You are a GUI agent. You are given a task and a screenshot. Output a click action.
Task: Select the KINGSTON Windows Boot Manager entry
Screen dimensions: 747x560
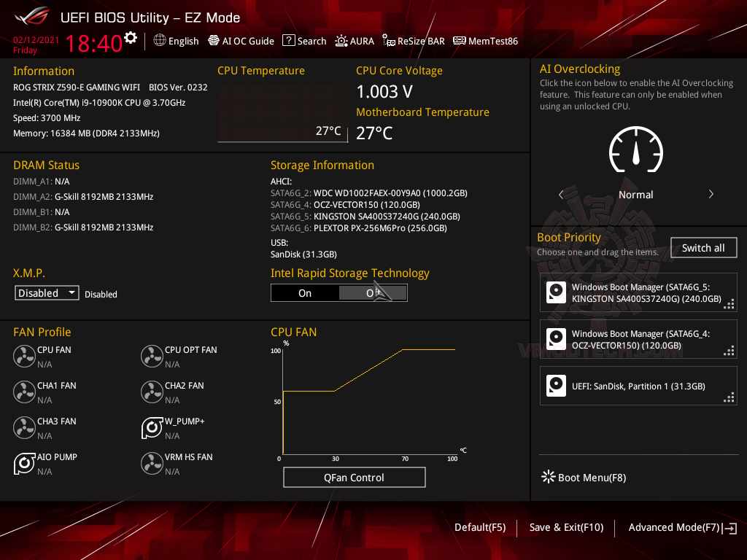point(638,292)
